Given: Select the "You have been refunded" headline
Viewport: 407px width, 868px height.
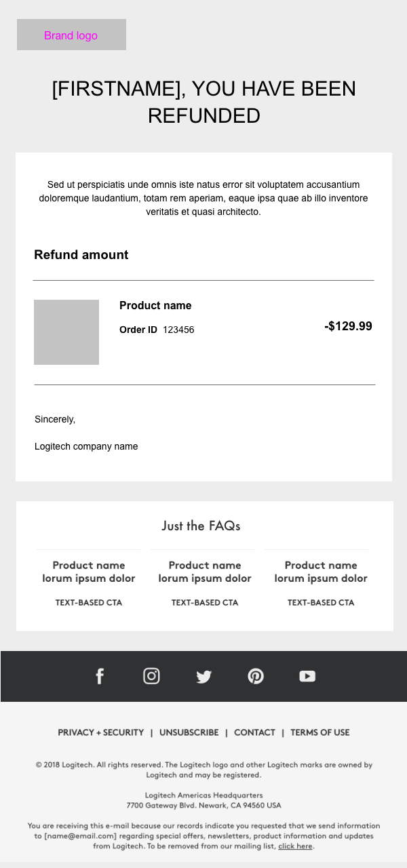Looking at the screenshot, I should pyautogui.click(x=203, y=102).
